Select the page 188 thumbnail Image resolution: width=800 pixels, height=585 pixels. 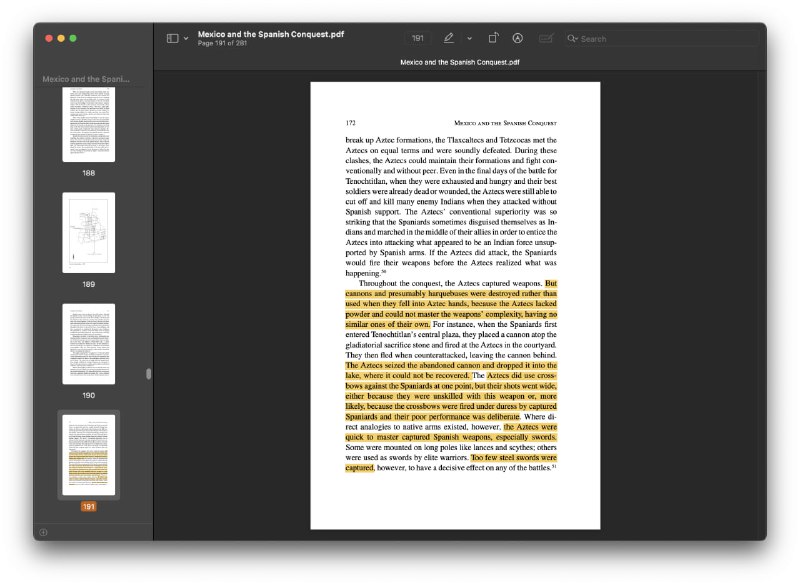coord(89,124)
